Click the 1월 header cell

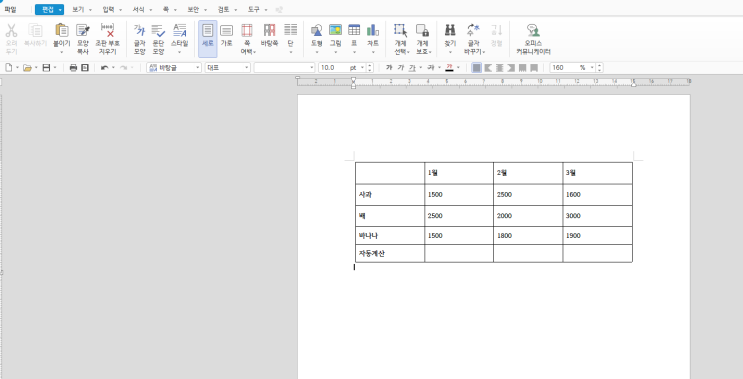[459, 173]
